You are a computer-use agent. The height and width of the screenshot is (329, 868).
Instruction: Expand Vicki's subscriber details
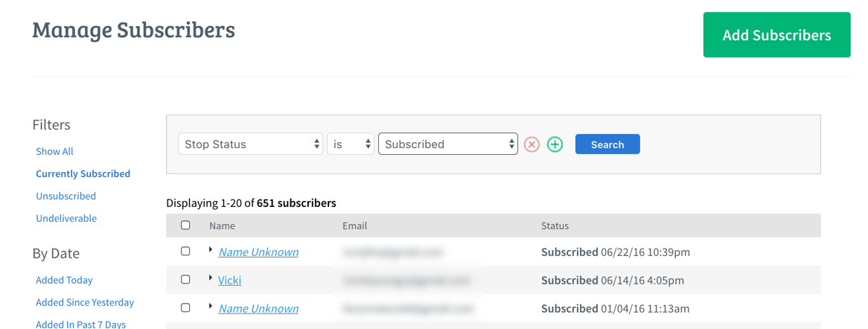[x=211, y=278]
